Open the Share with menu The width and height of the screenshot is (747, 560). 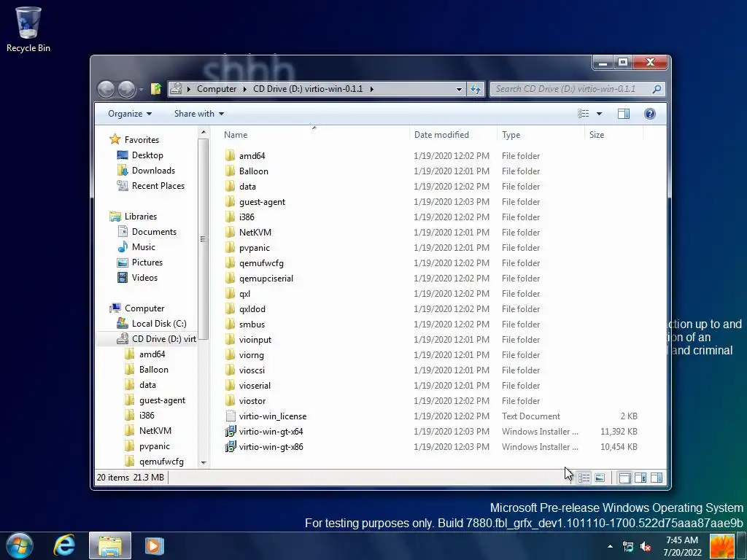click(199, 113)
